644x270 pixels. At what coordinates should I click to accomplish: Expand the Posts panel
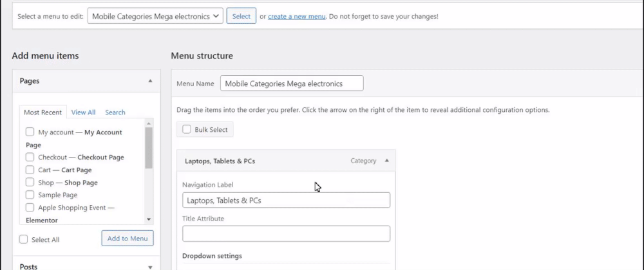click(x=150, y=267)
